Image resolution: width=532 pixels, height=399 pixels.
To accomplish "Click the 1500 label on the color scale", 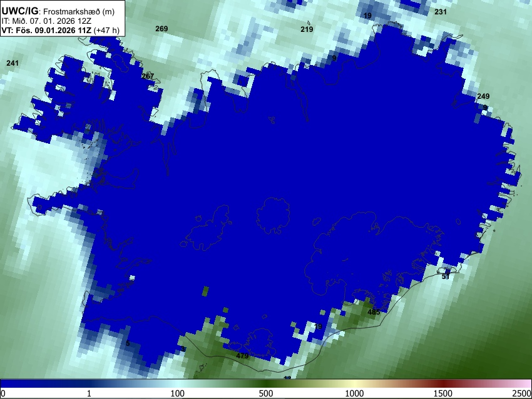I will click(x=443, y=393).
